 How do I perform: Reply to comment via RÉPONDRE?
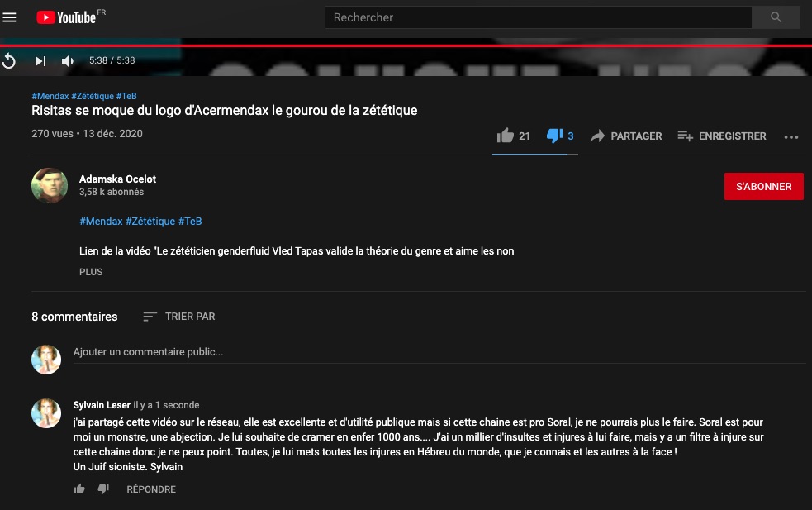[150, 489]
